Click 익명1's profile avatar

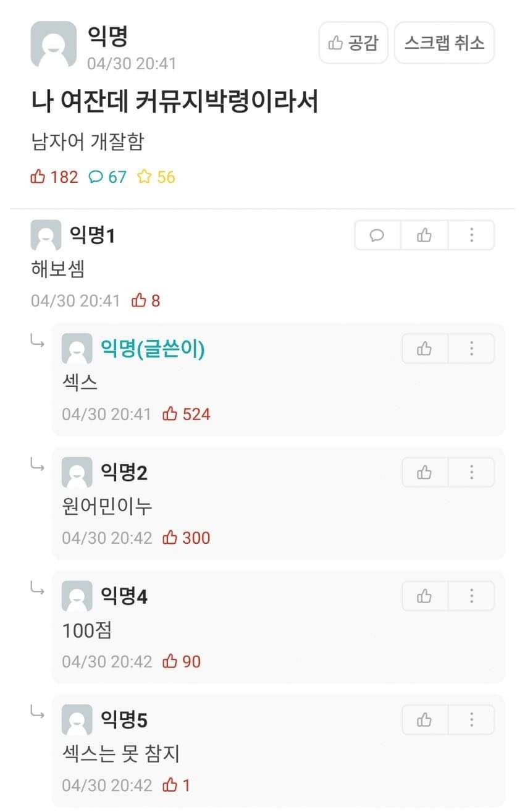[x=46, y=235]
